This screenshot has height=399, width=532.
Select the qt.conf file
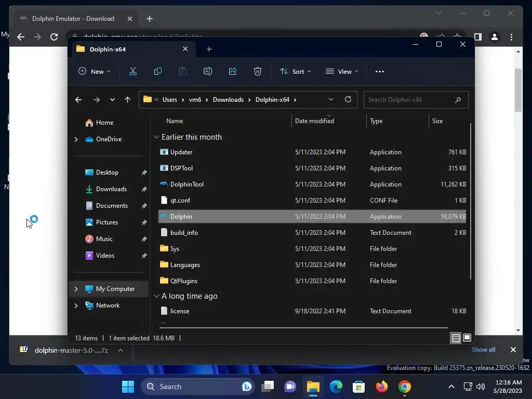pos(312,200)
